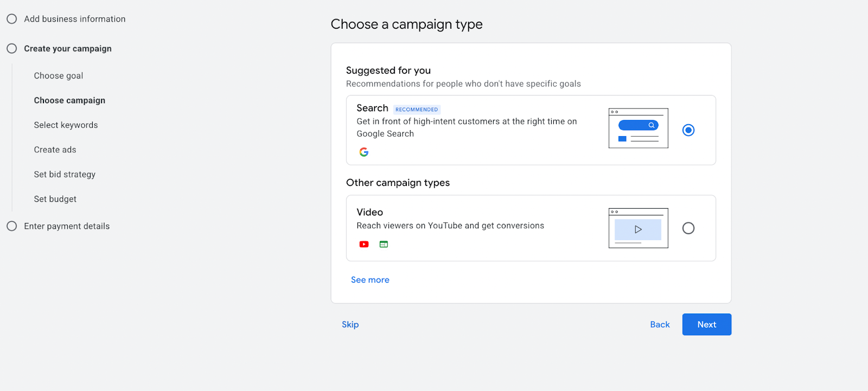Click the Recommended badge next to Search
This screenshot has width=868, height=391.
417,109
